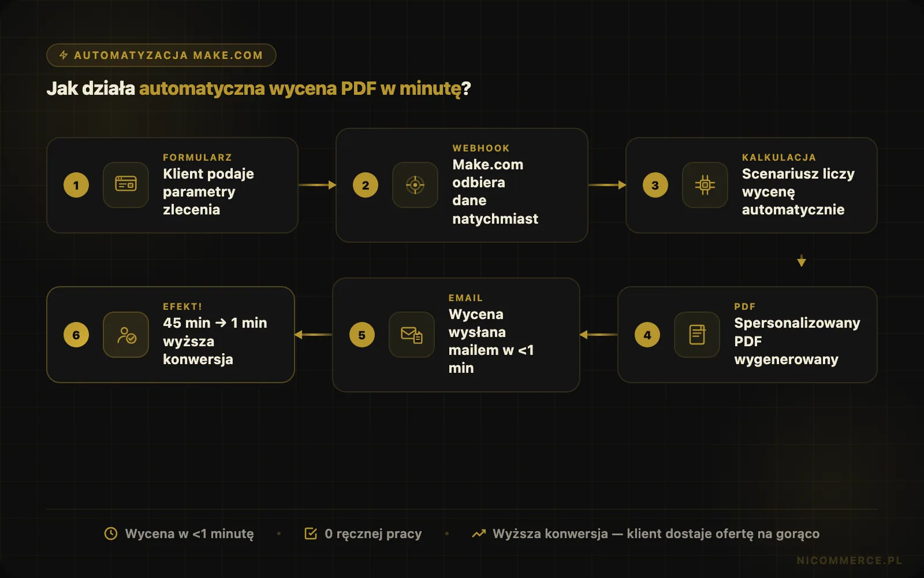Click the footer text '0 ręcznej pracy'
The width and height of the screenshot is (924, 578).
click(x=373, y=533)
